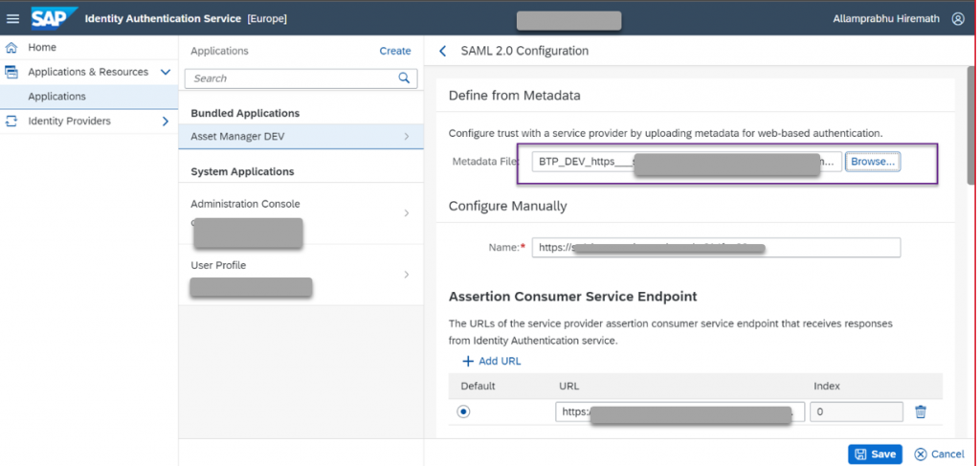Click the SAP logo
Screen dimensions: 980x466
(54, 18)
